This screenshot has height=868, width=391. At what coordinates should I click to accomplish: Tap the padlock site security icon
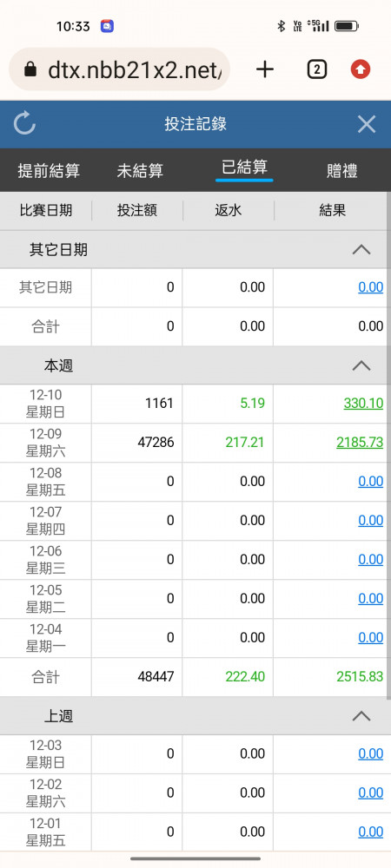(31, 69)
